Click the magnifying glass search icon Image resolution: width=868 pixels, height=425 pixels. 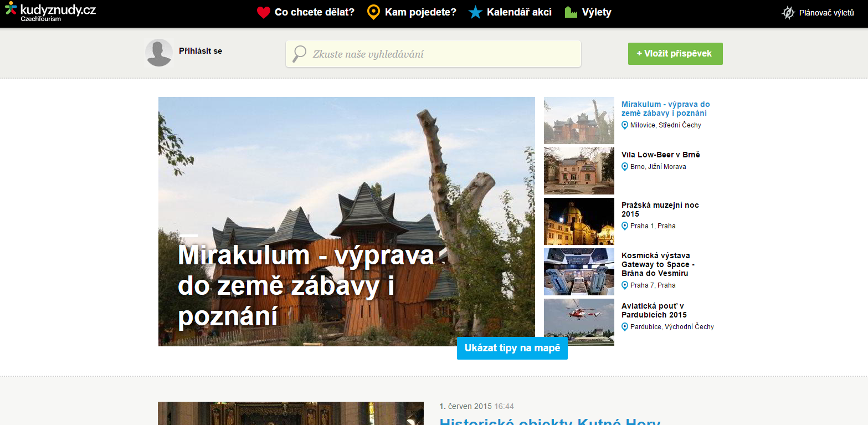[299, 54]
